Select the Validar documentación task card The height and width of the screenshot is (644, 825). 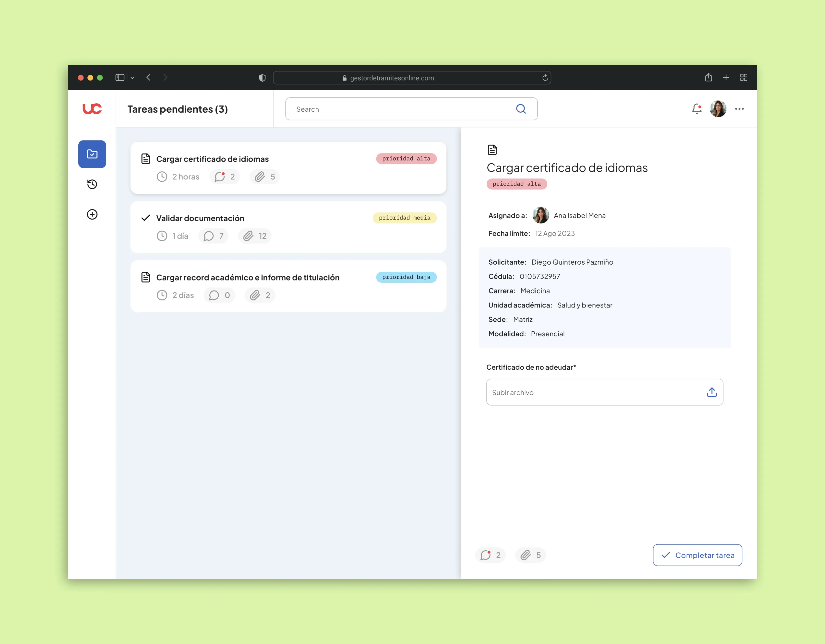(x=288, y=227)
